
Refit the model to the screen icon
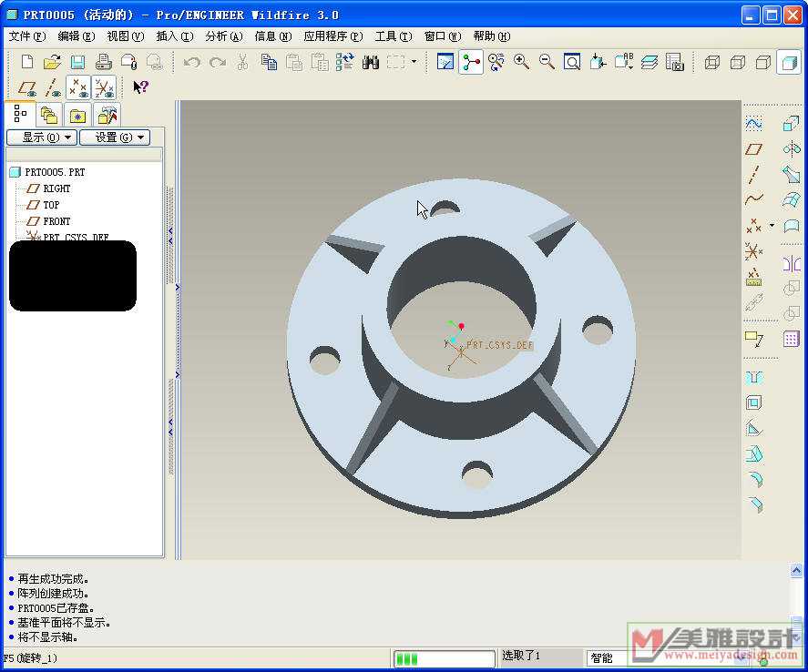point(572,62)
